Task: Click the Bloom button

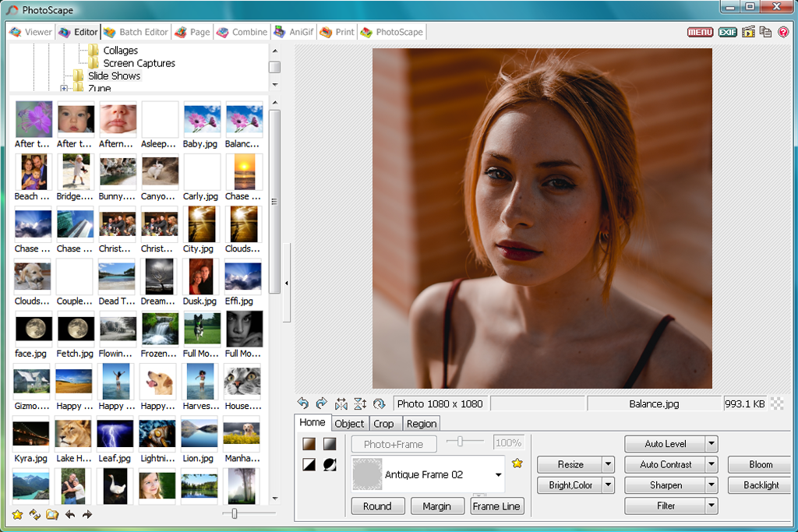Action: pyautogui.click(x=761, y=464)
